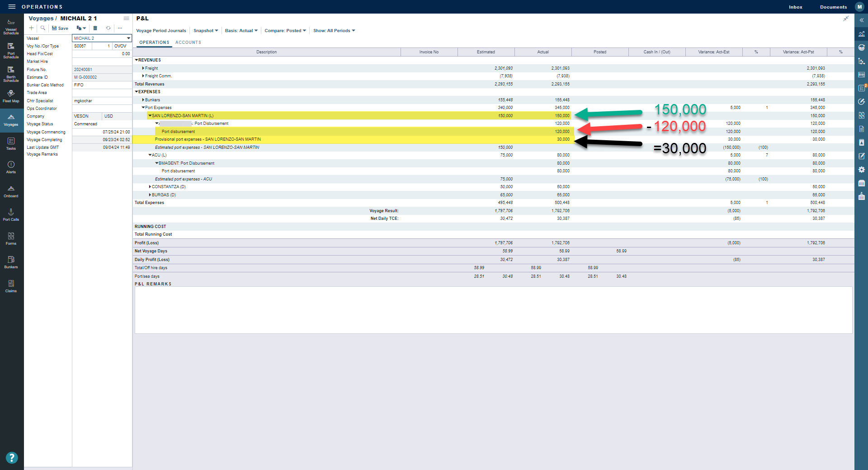
Task: Click the delete trash icon in voyage toolbar
Action: pos(95,28)
